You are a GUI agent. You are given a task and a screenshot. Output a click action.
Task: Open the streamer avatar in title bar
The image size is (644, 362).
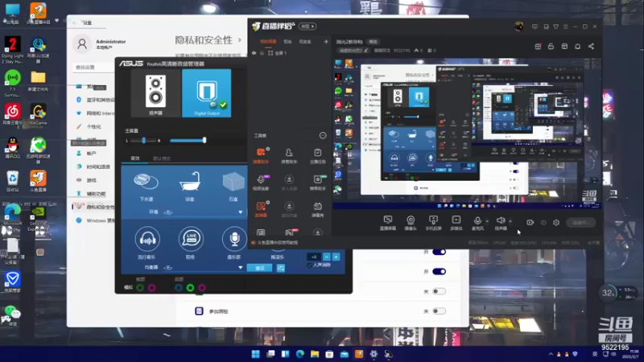pyautogui.click(x=519, y=27)
